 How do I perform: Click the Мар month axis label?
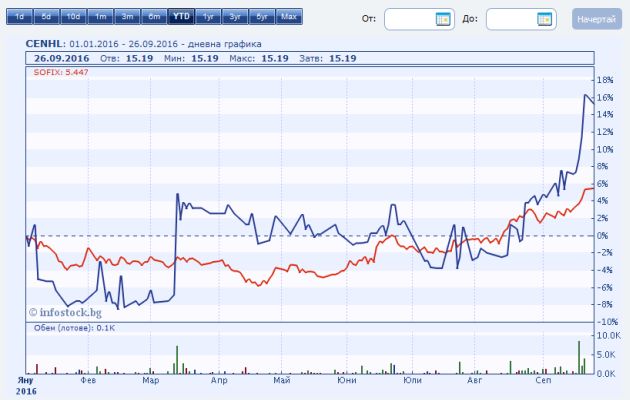click(151, 380)
